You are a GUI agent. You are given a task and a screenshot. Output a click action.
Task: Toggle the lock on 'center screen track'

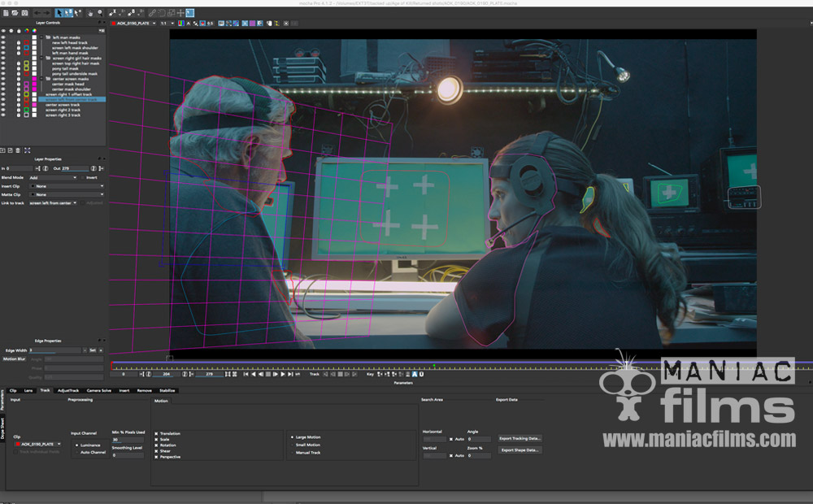pos(19,105)
